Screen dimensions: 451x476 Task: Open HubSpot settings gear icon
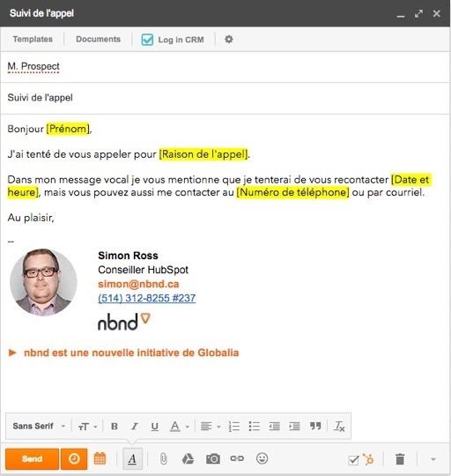229,39
